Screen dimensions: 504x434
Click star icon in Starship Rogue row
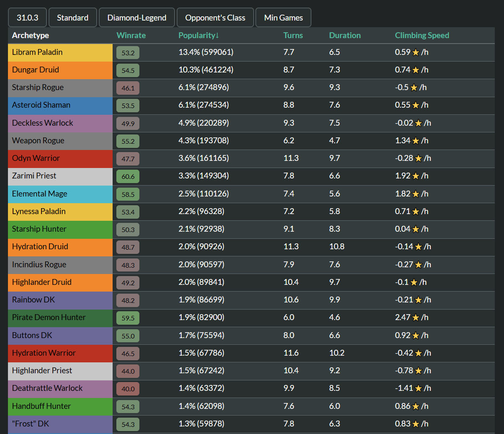414,88
